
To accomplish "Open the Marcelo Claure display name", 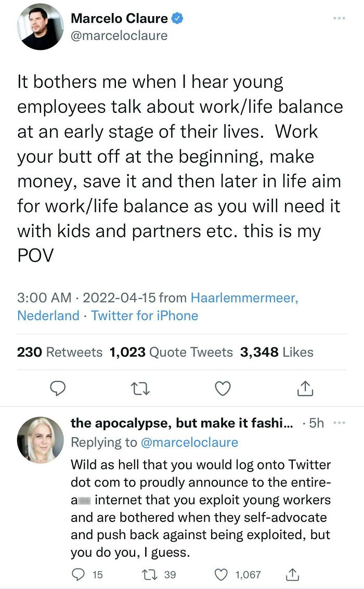I will pos(119,19).
